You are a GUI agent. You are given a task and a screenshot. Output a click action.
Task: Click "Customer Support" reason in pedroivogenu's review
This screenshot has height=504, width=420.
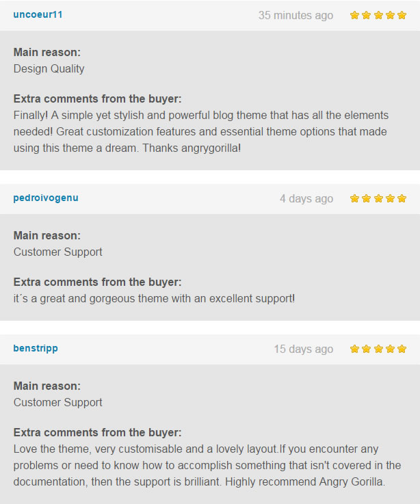58,252
